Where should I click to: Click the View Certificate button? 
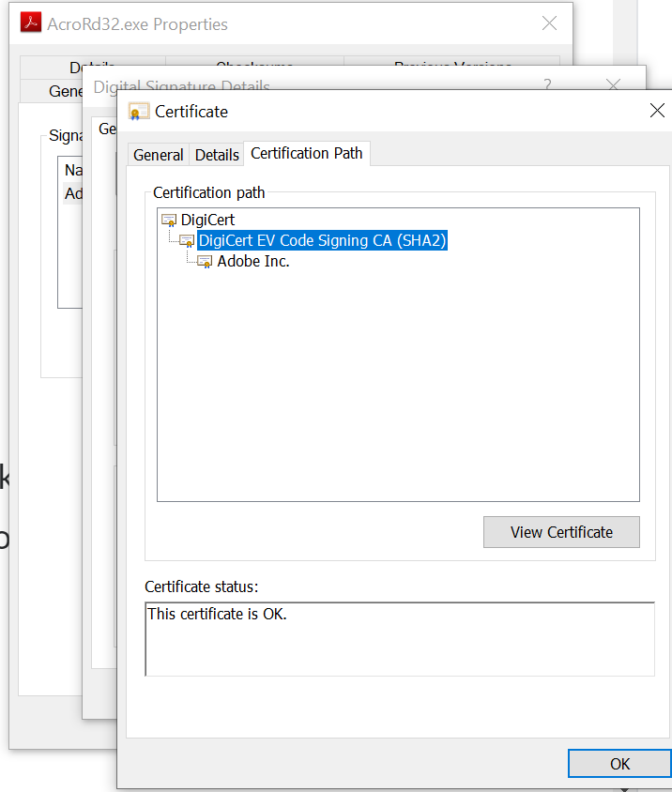point(561,532)
